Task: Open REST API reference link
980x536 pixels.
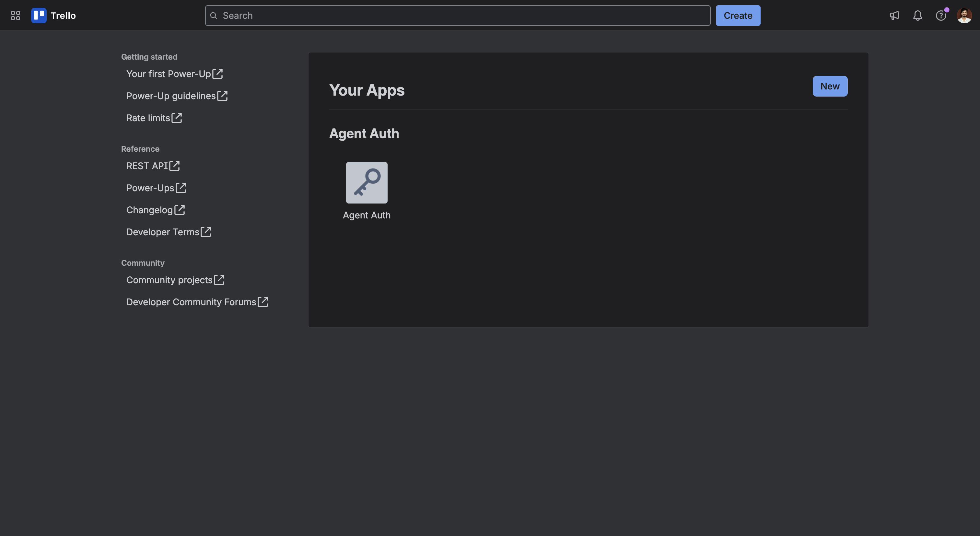Action: (147, 166)
